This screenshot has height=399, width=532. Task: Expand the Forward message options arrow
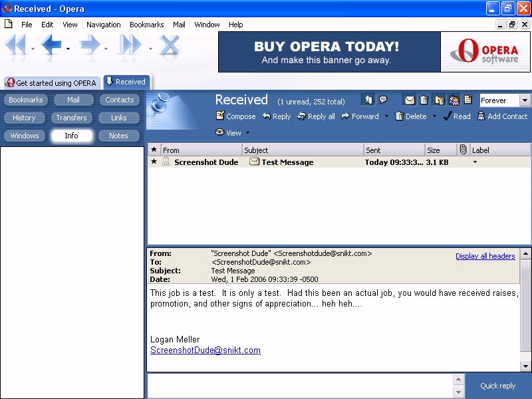point(386,116)
